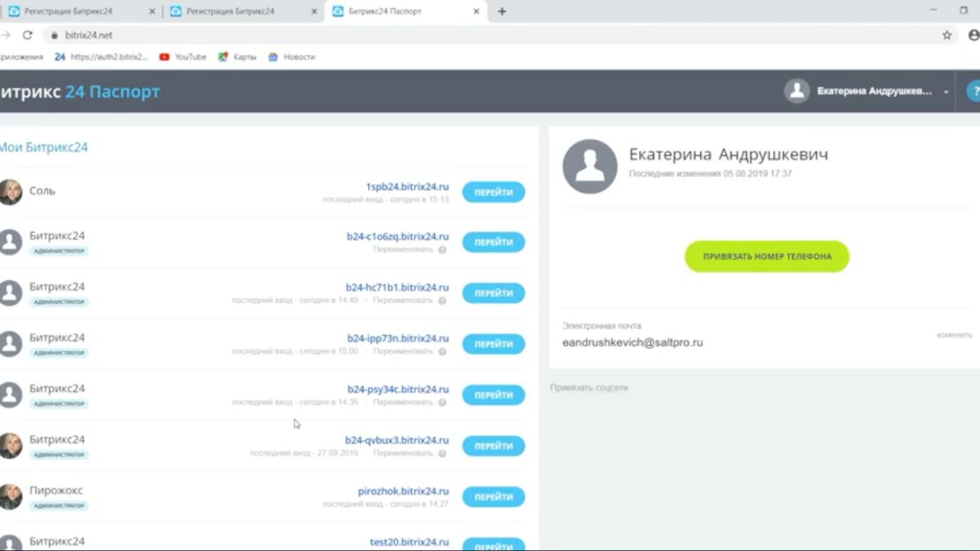Switch to the second Регистрация Битрикс24 tab
Viewport: 980px width, 551px height.
tap(244, 11)
